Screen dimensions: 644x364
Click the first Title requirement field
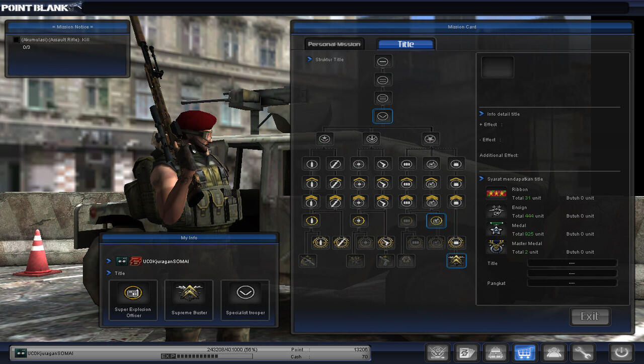pos(572,263)
